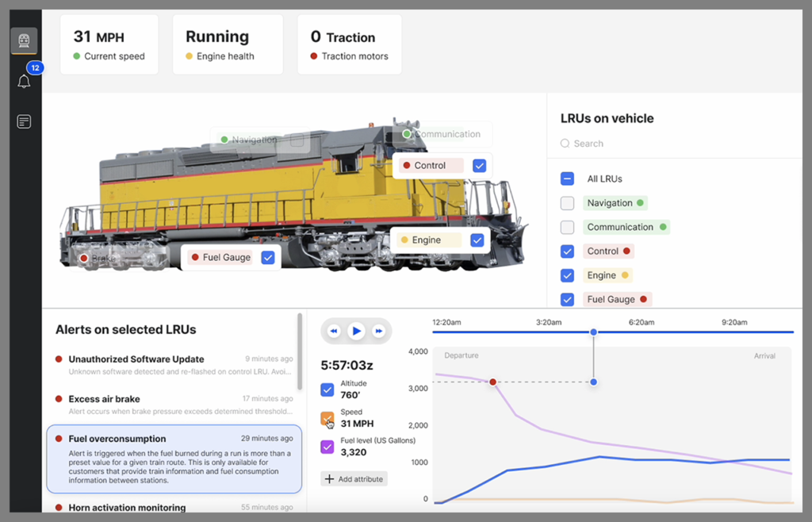Click the Traction motors status card
The height and width of the screenshot is (522, 812).
point(349,45)
